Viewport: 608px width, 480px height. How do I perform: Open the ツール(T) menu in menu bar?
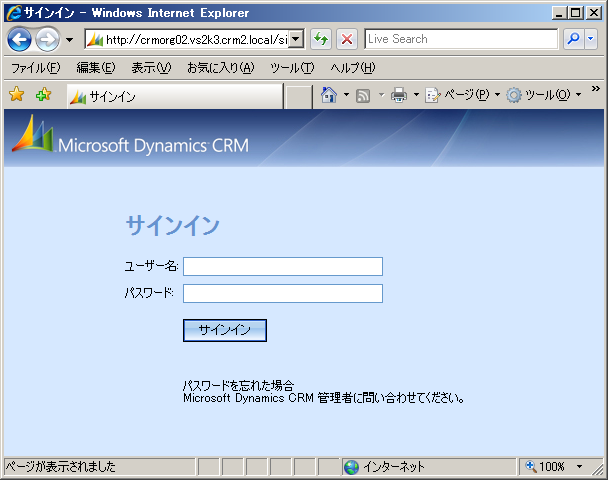(292, 68)
